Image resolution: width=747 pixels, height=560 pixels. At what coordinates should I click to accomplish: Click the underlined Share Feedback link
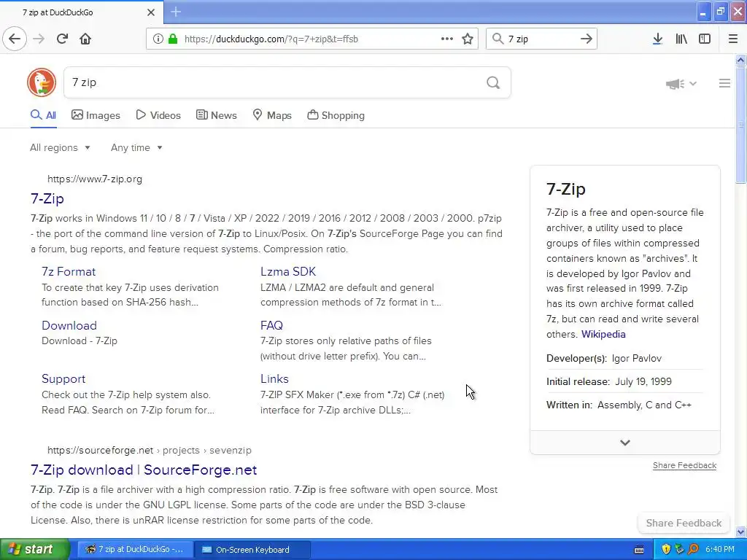[684, 465]
